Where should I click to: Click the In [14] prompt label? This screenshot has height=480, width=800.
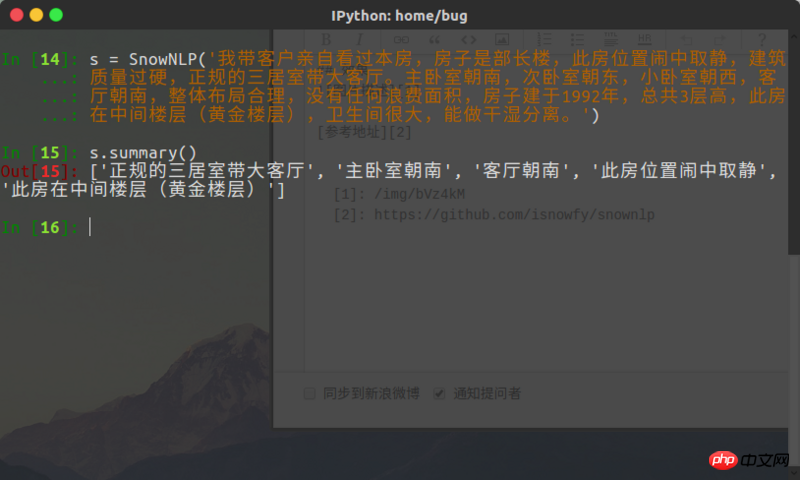pos(39,59)
